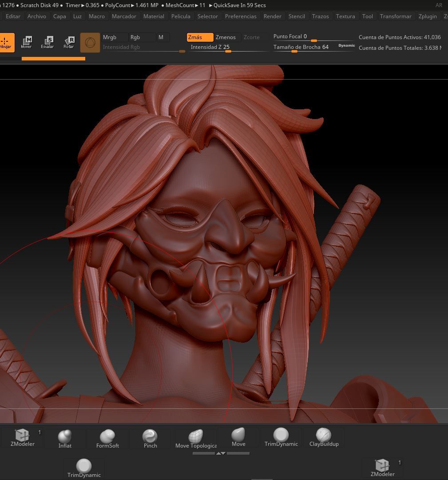Open the Macro menu
The height and width of the screenshot is (480, 448).
tap(97, 16)
